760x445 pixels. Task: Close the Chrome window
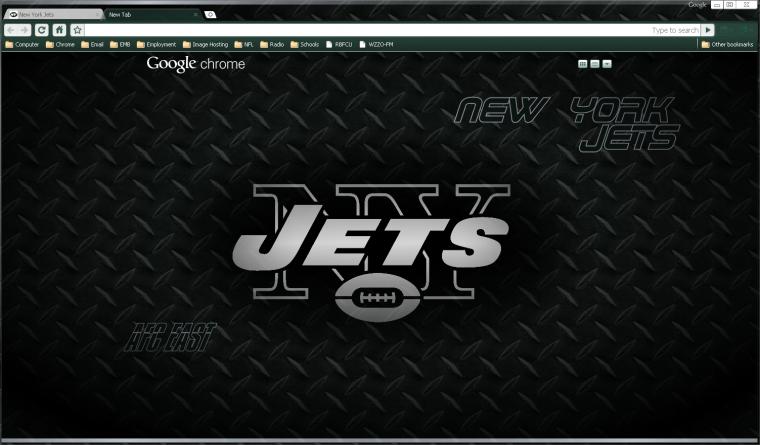click(x=745, y=5)
